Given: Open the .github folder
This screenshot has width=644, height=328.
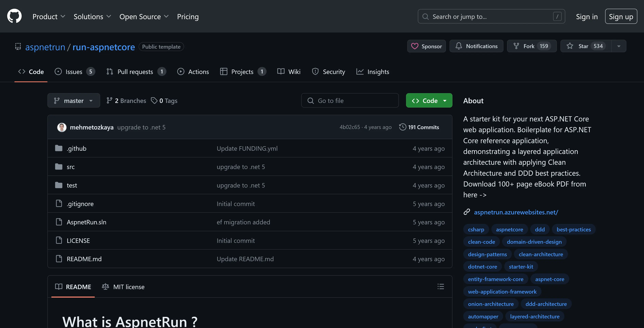Looking at the screenshot, I should click(76, 148).
